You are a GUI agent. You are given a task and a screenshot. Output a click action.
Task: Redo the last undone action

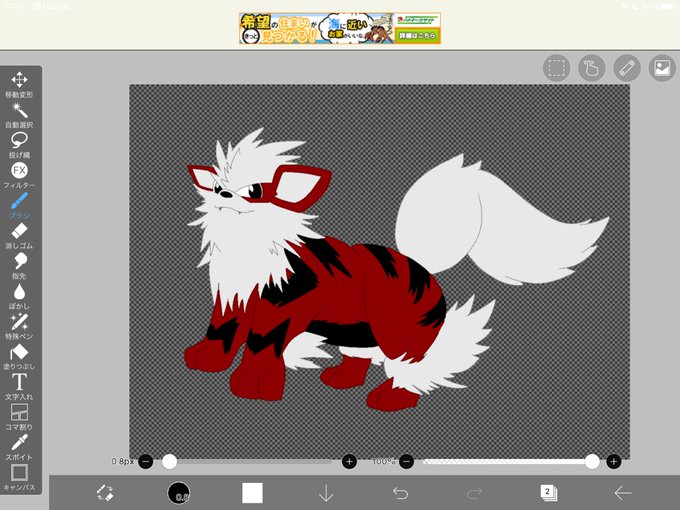coord(474,493)
